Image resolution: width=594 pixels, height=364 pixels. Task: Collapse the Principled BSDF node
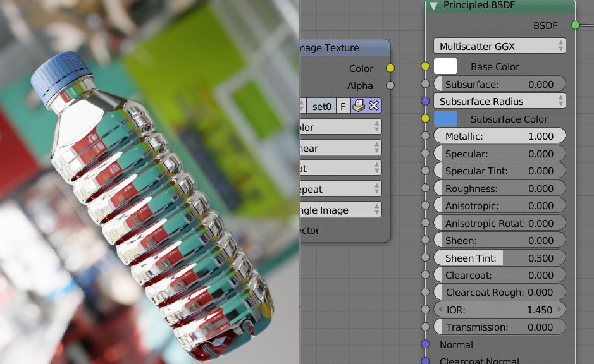[433, 5]
